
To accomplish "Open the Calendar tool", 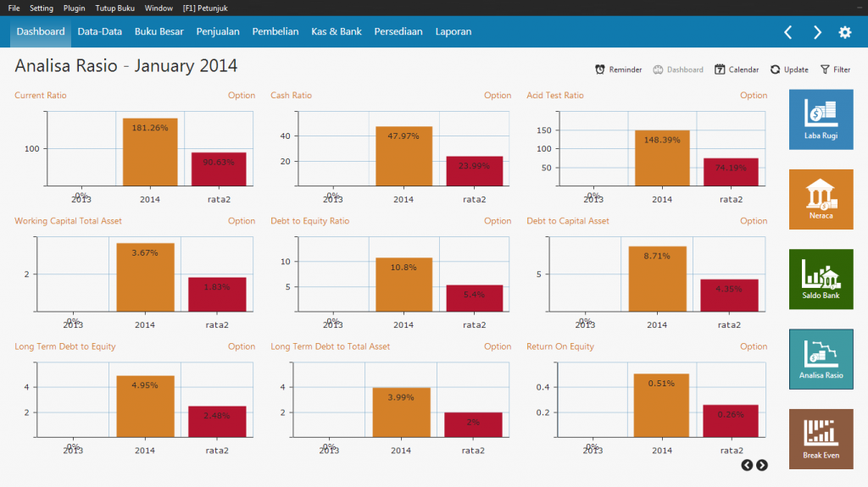I will point(737,69).
